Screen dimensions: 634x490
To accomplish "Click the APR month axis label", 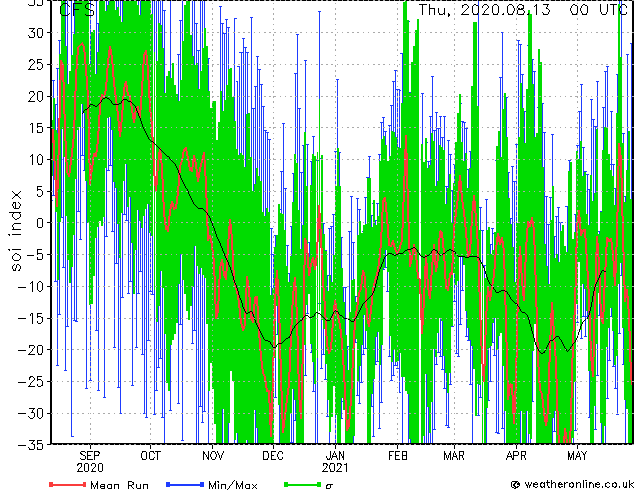I will [516, 456].
